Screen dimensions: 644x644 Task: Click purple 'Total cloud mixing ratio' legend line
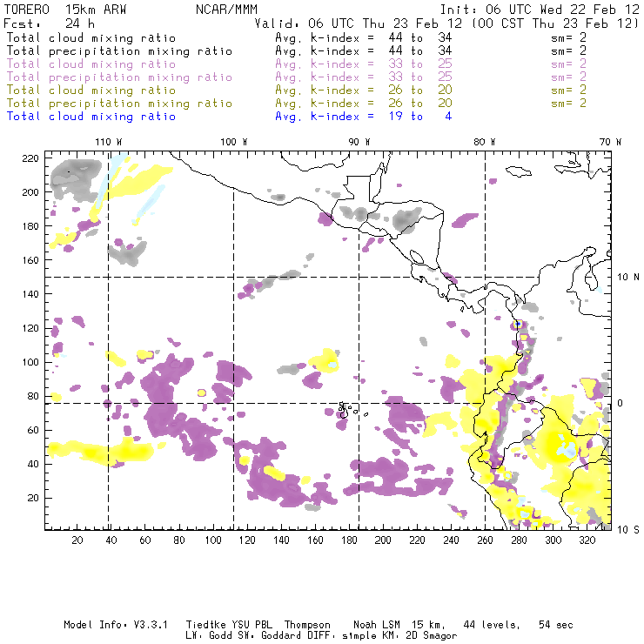pyautogui.click(x=91, y=64)
